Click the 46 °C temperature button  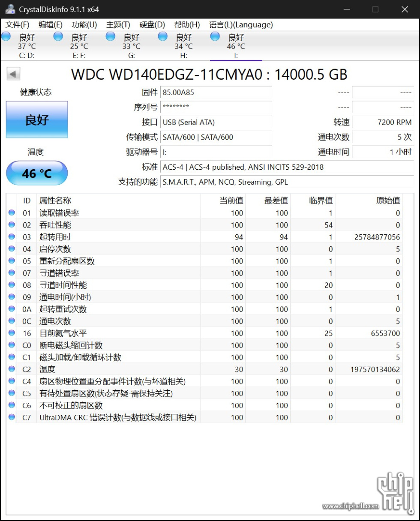pos(37,173)
